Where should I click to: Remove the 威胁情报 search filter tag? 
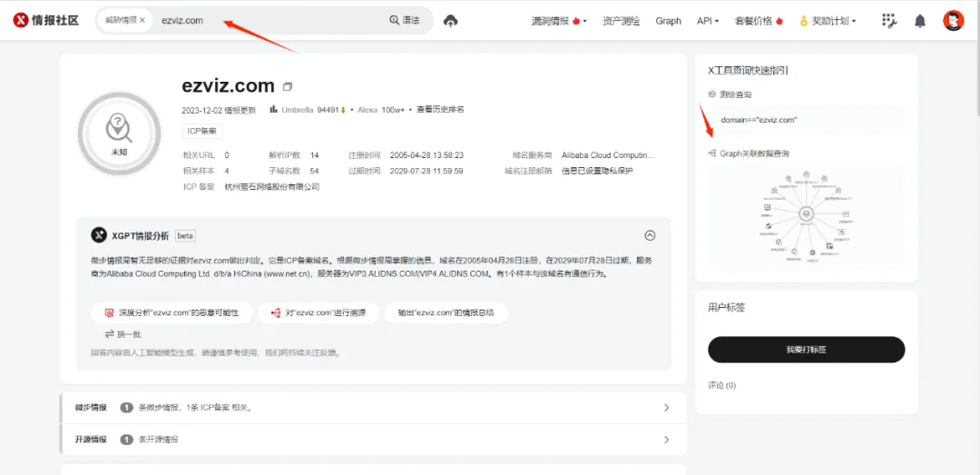click(142, 20)
